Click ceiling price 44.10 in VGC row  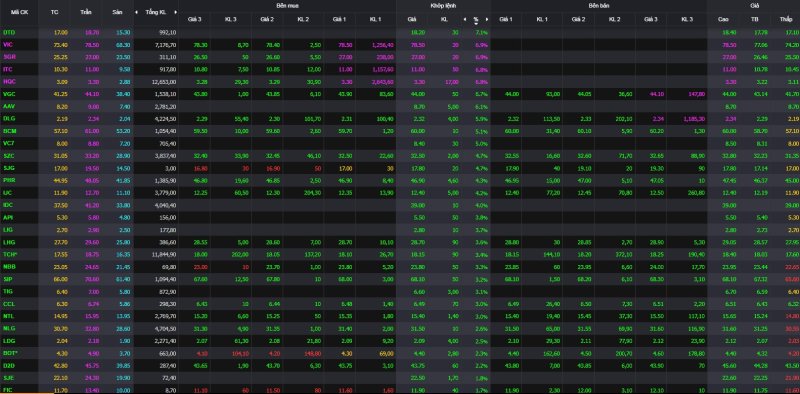92,94
